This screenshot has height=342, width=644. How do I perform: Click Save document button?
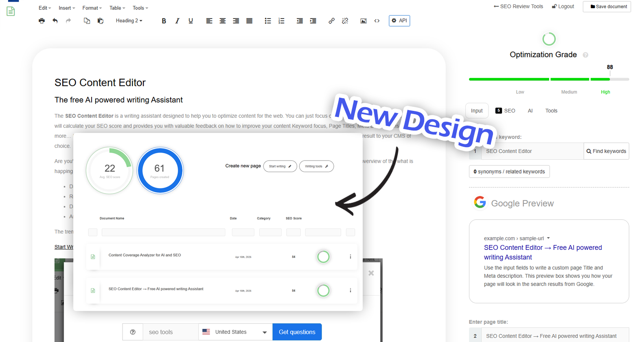(x=607, y=7)
